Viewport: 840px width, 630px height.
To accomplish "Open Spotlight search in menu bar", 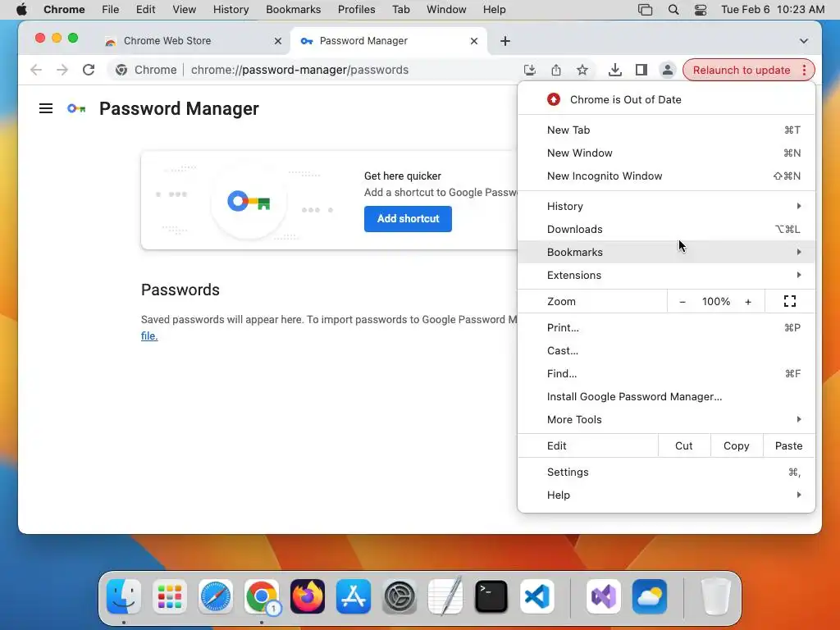I will [x=673, y=10].
